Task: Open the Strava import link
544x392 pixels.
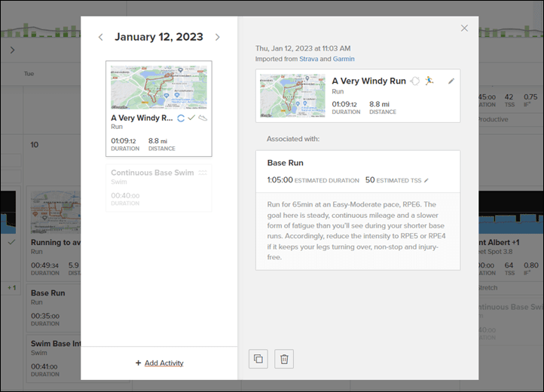Action: click(309, 59)
